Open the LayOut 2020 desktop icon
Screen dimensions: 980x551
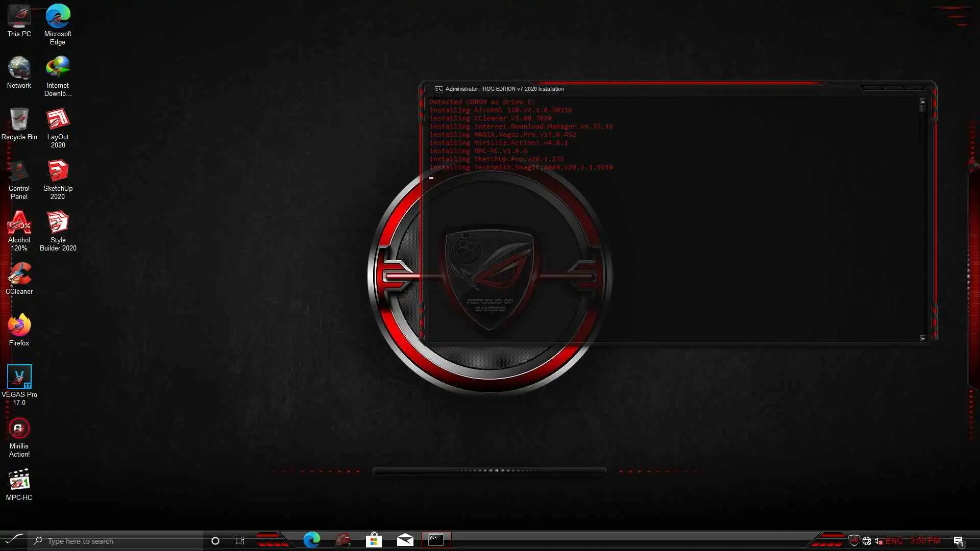(x=58, y=120)
